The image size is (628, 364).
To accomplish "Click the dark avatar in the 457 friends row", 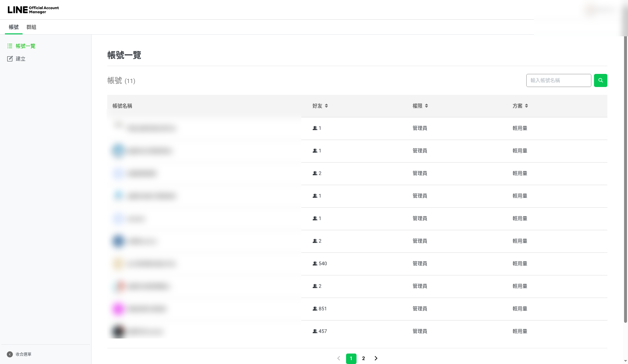I will pyautogui.click(x=118, y=331).
